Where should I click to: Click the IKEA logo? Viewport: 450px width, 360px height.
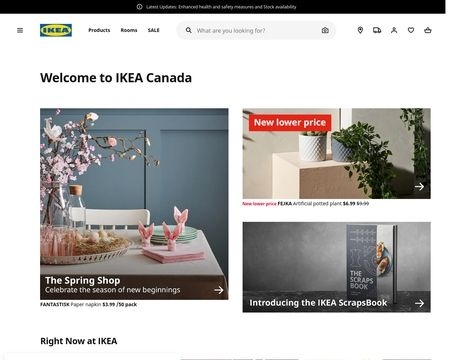coord(56,30)
